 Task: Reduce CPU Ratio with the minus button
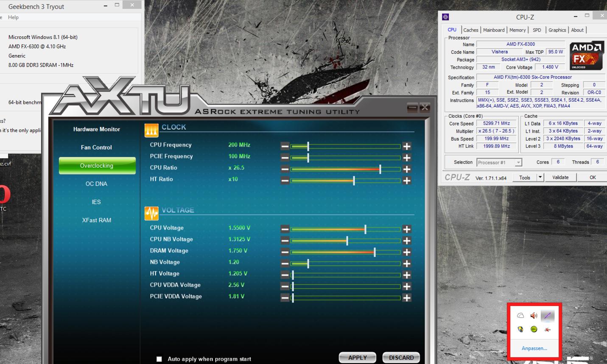285,169
